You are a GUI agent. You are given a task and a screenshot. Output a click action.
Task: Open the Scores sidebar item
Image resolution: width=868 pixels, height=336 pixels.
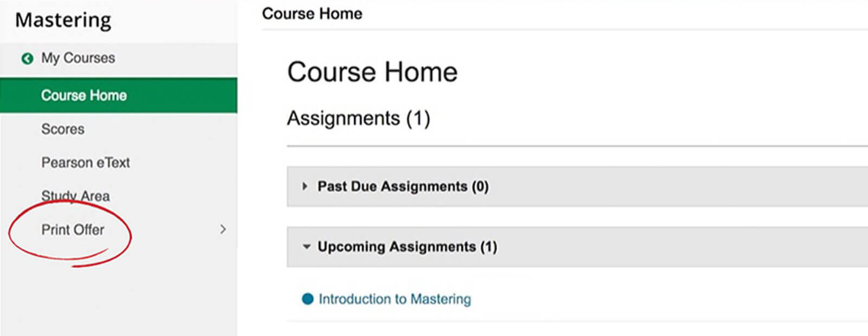click(x=63, y=129)
